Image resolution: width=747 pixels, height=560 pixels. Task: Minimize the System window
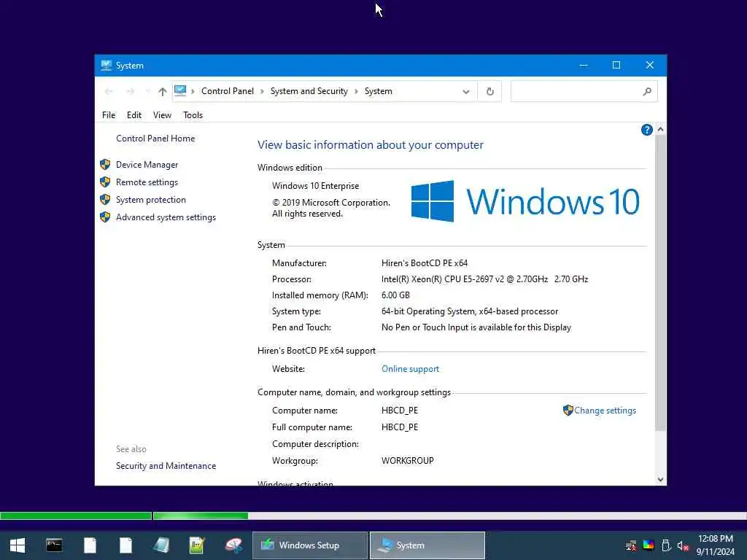pyautogui.click(x=583, y=65)
